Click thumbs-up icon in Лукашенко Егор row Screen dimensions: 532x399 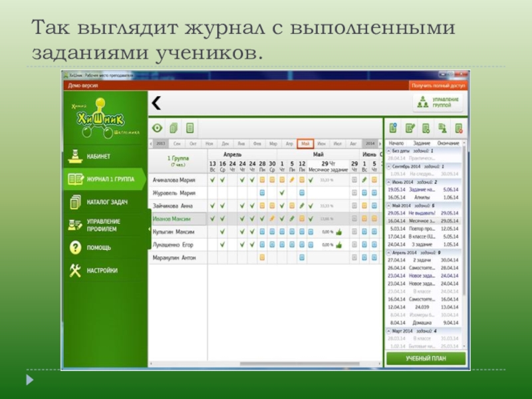coord(339,245)
